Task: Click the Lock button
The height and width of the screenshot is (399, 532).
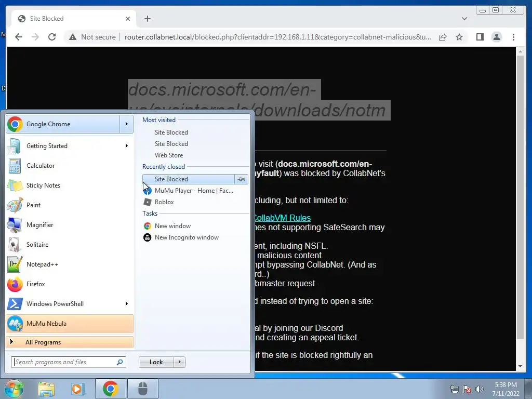Action: (x=156, y=362)
